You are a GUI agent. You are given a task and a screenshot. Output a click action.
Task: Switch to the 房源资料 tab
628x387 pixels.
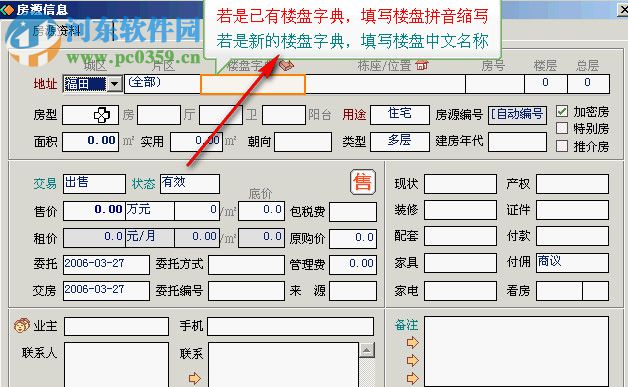[x=56, y=30]
